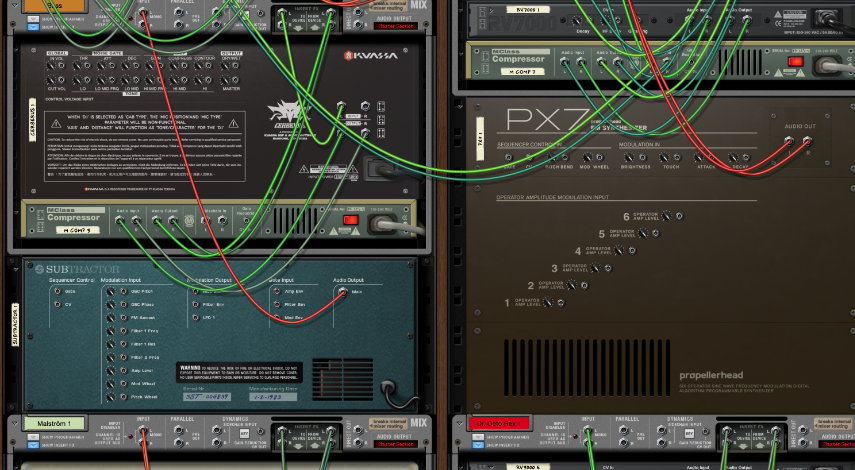Toggle Malström 1 Show Programmer button
Image resolution: width=855 pixels, height=470 pixels.
(x=33, y=437)
